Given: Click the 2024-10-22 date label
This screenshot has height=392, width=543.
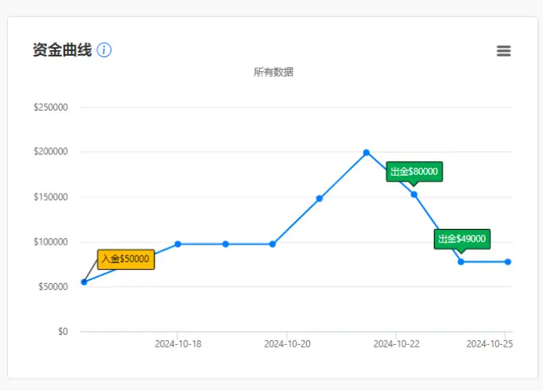Looking at the screenshot, I should pyautogui.click(x=396, y=344).
